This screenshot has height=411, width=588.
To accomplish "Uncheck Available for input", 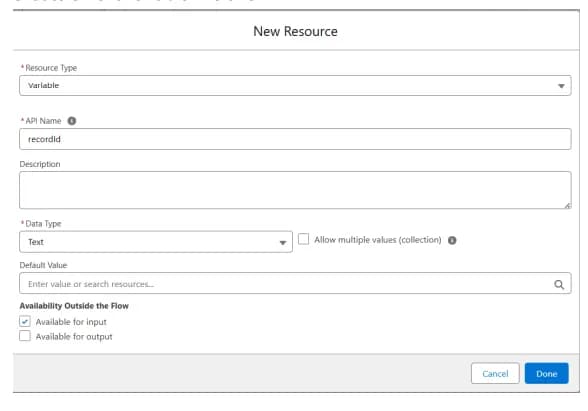I will click(25, 321).
